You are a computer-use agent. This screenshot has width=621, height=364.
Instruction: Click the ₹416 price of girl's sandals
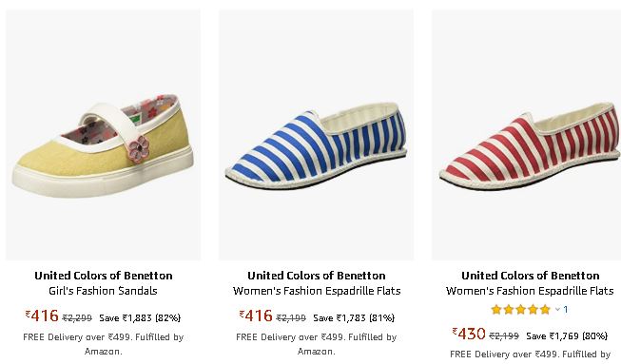click(x=42, y=316)
